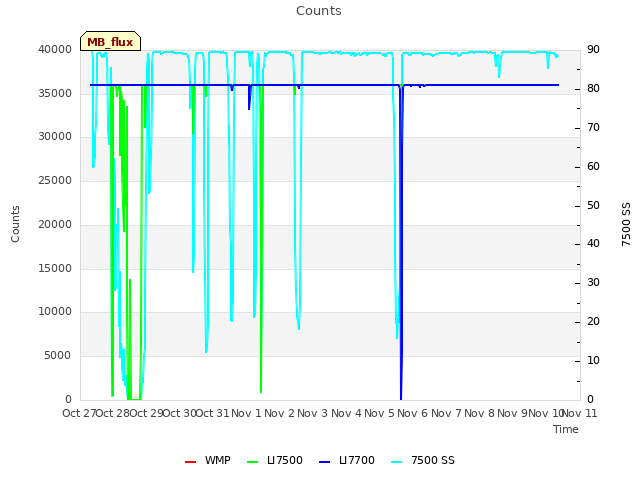This screenshot has width=640, height=480.
Task: Click the Nov 1 date label
Action: point(246,413)
